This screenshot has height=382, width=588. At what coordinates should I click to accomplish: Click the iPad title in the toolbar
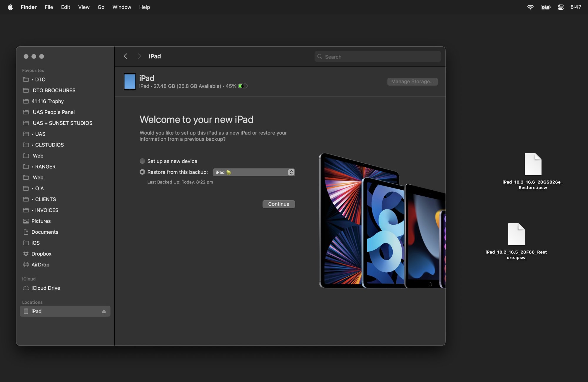point(155,56)
